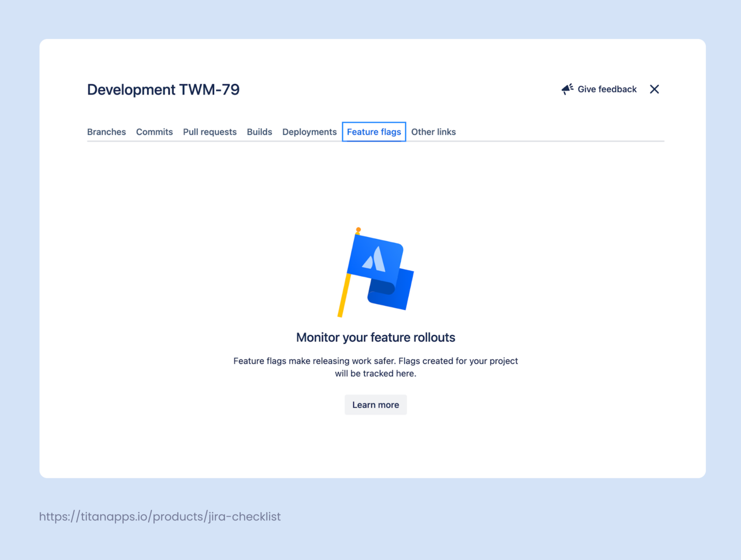Open the Other links tab

(x=433, y=132)
